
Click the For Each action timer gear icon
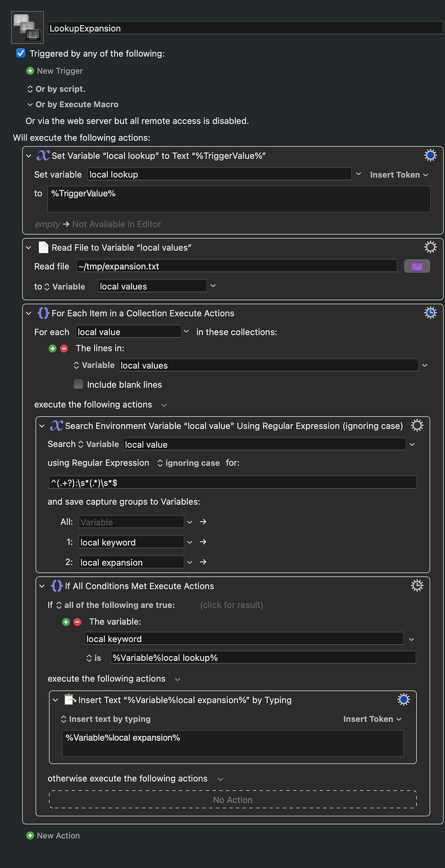click(x=430, y=313)
